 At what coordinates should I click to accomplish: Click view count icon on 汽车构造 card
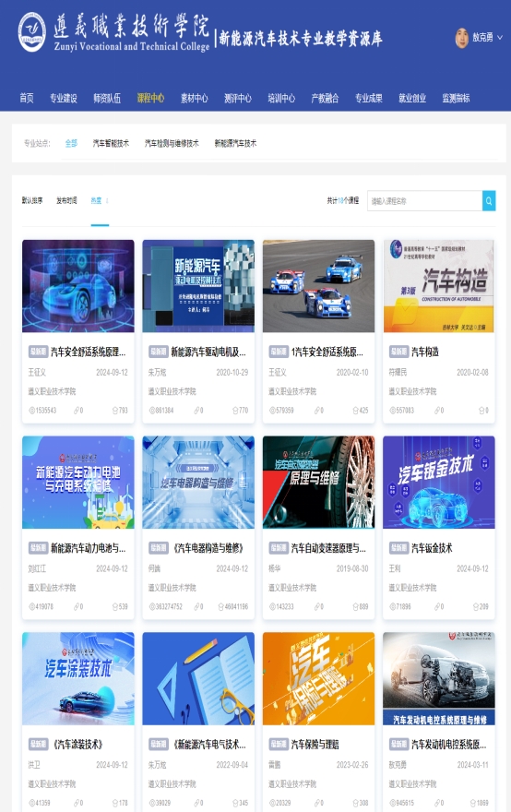coord(392,411)
